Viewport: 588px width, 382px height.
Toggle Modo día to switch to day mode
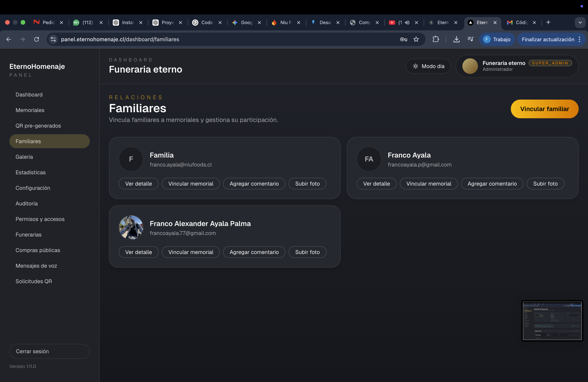click(x=428, y=66)
